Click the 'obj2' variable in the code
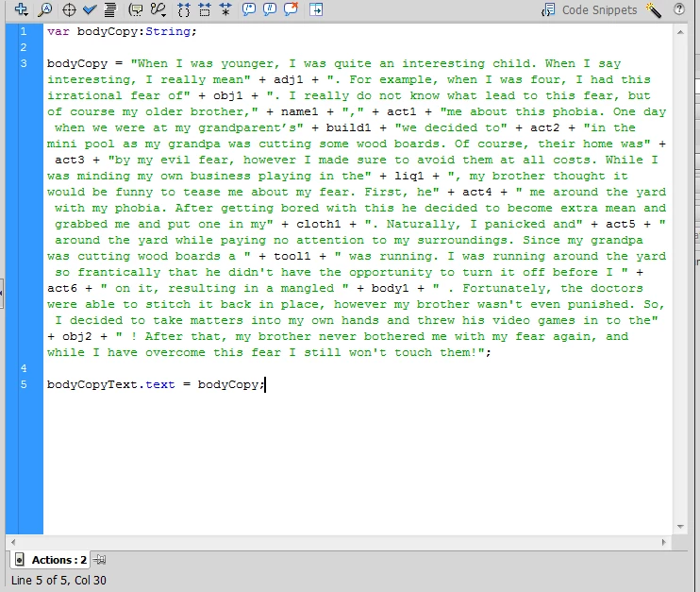Image resolution: width=700 pixels, height=592 pixels. tap(76, 336)
